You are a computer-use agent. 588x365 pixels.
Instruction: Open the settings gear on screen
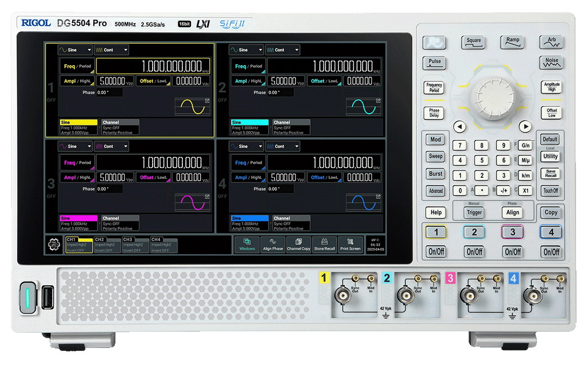pyautogui.click(x=54, y=245)
